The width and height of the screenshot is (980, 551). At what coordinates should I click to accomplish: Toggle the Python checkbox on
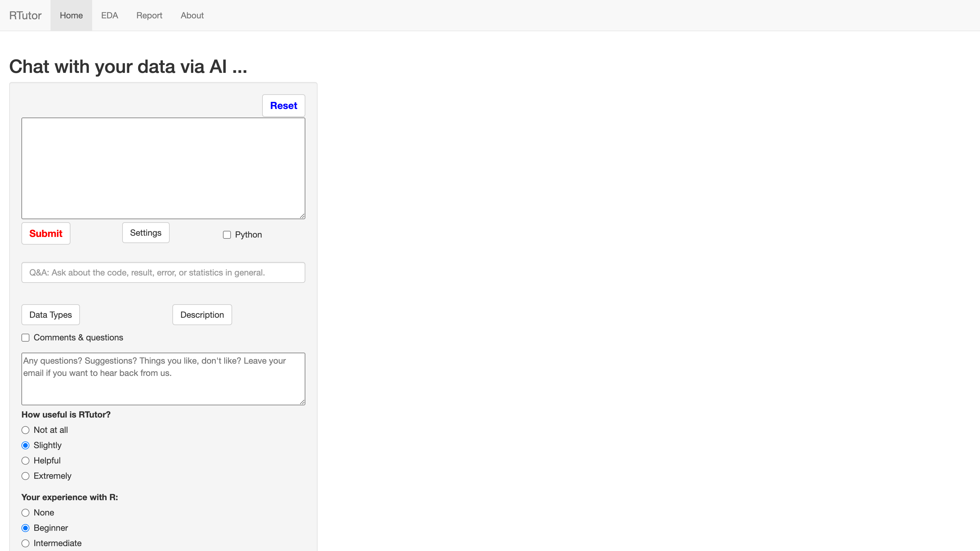tap(227, 235)
